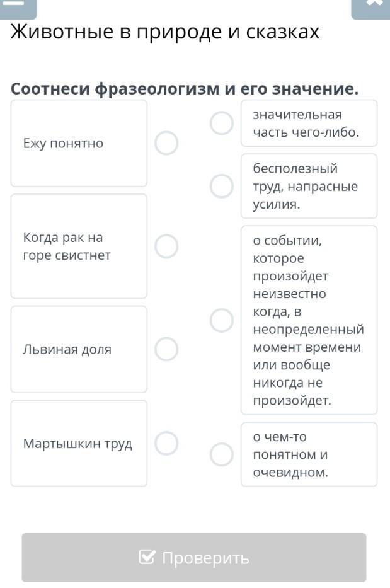
Task: Click the "Ежу понятно" phrase card
Action: [79, 143]
